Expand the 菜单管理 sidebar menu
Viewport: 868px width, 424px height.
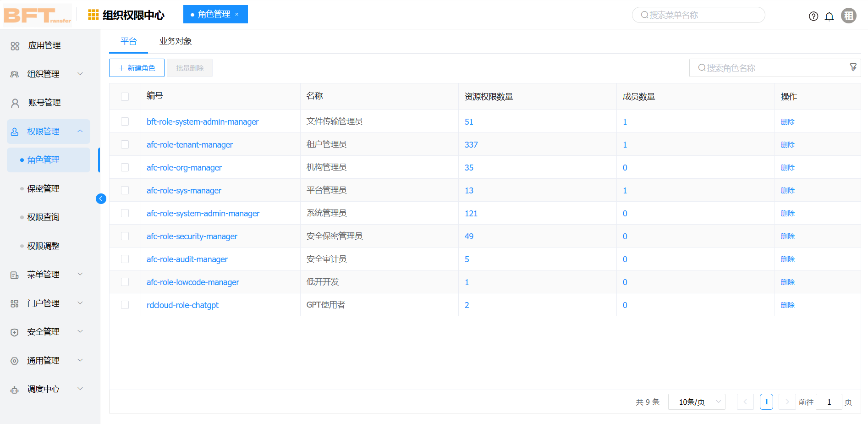[x=43, y=274]
